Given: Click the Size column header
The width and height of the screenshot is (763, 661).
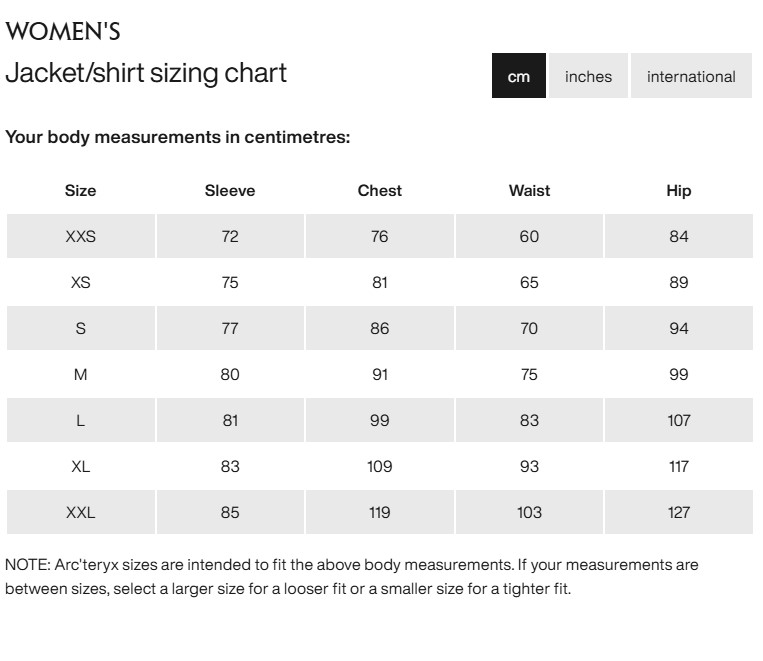Looking at the screenshot, I should click(81, 191).
